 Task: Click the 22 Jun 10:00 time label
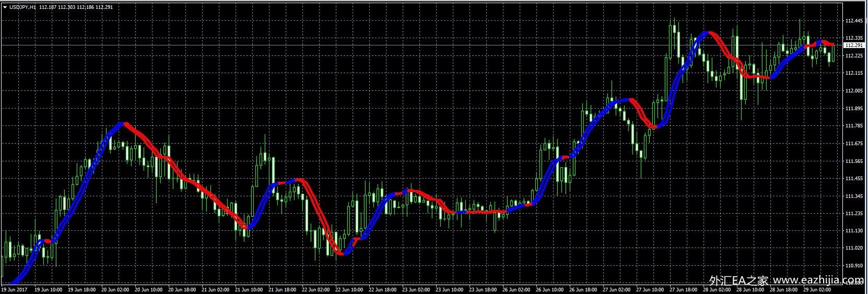tap(349, 289)
